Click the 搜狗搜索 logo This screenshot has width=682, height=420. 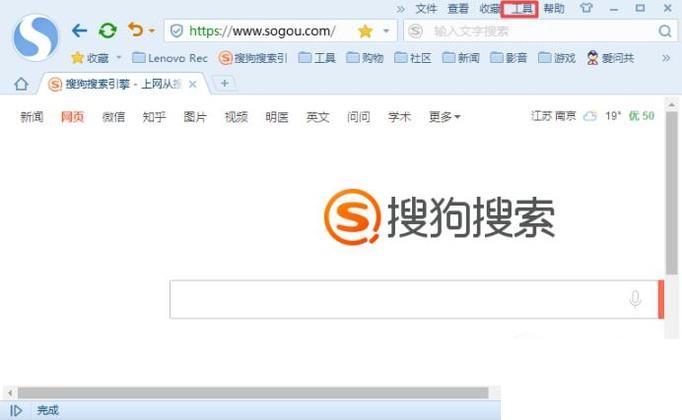[439, 217]
